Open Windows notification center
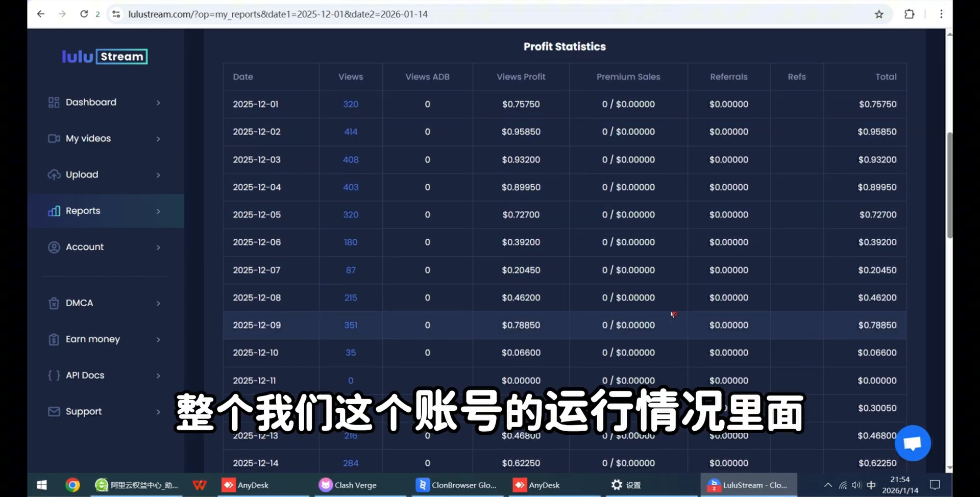This screenshot has height=497, width=980. click(x=935, y=485)
